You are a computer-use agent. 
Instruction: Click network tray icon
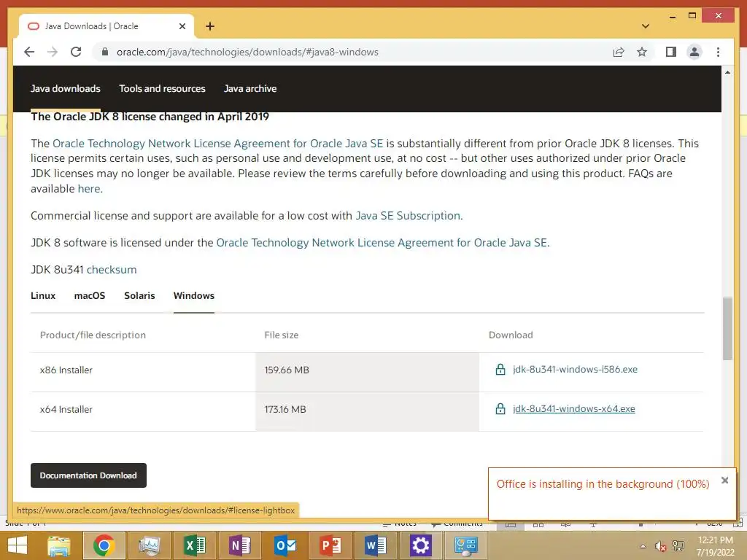pos(678,546)
